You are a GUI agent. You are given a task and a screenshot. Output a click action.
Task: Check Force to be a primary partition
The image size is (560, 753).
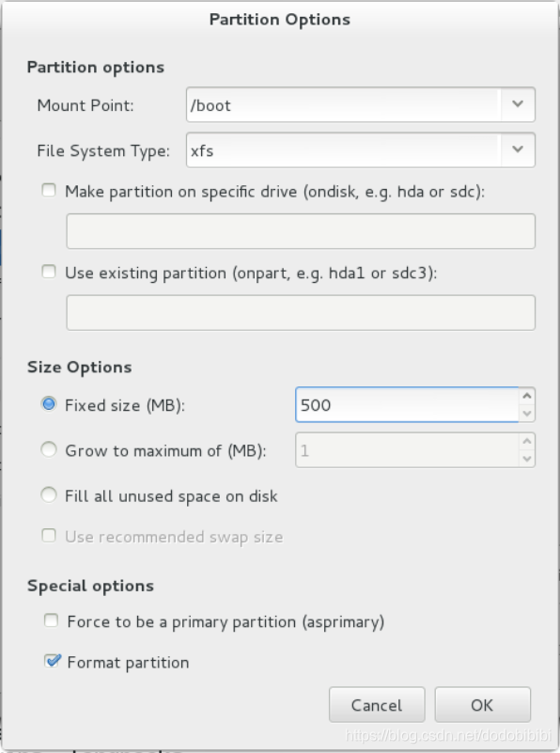pyautogui.click(x=51, y=620)
